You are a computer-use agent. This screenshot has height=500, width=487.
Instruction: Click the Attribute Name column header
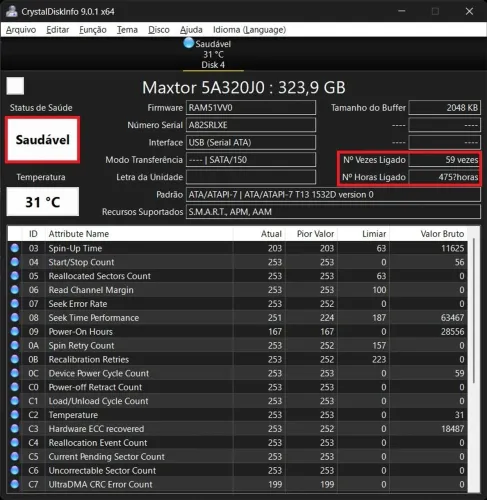pos(139,234)
